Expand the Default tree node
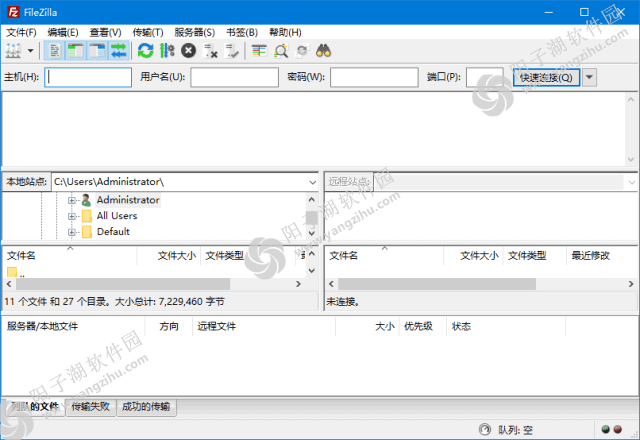 pos(72,232)
